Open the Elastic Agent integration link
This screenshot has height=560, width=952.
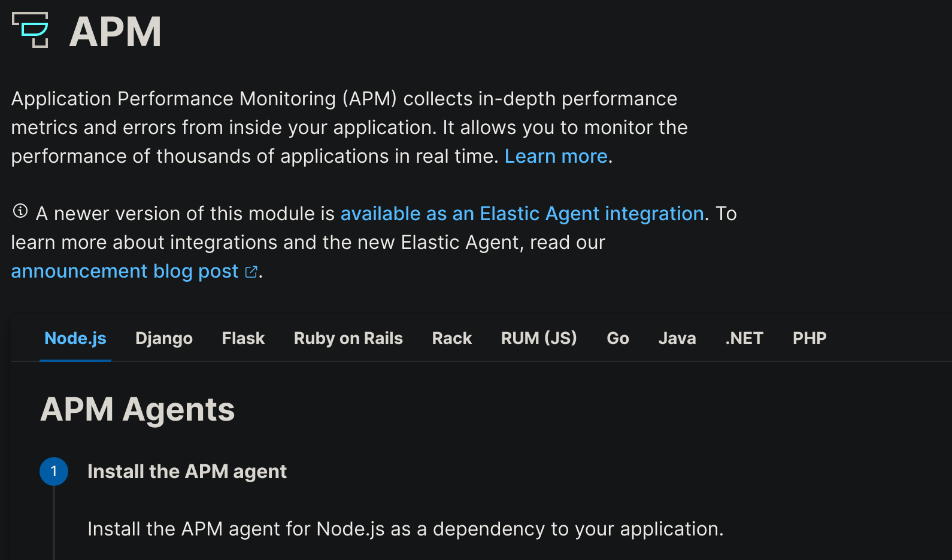(x=523, y=214)
